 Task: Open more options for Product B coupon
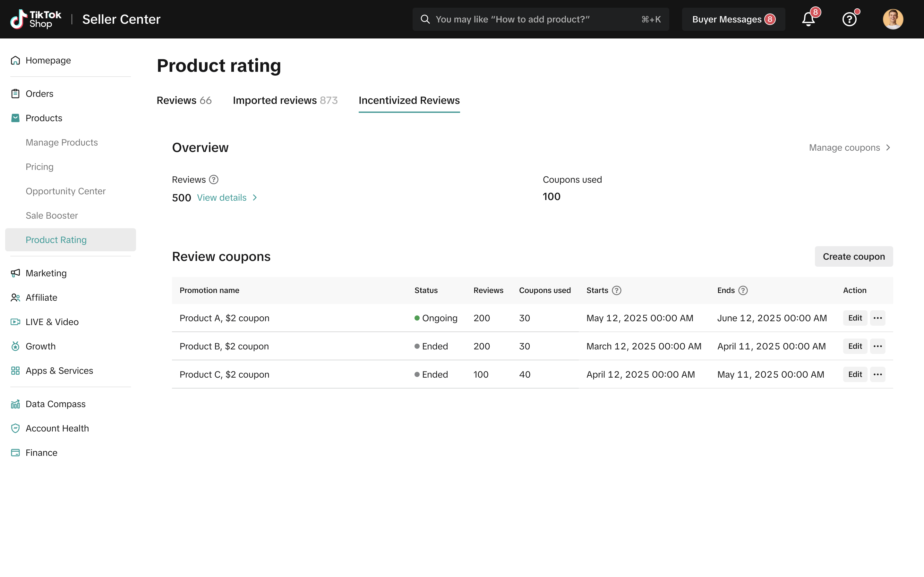click(x=877, y=346)
